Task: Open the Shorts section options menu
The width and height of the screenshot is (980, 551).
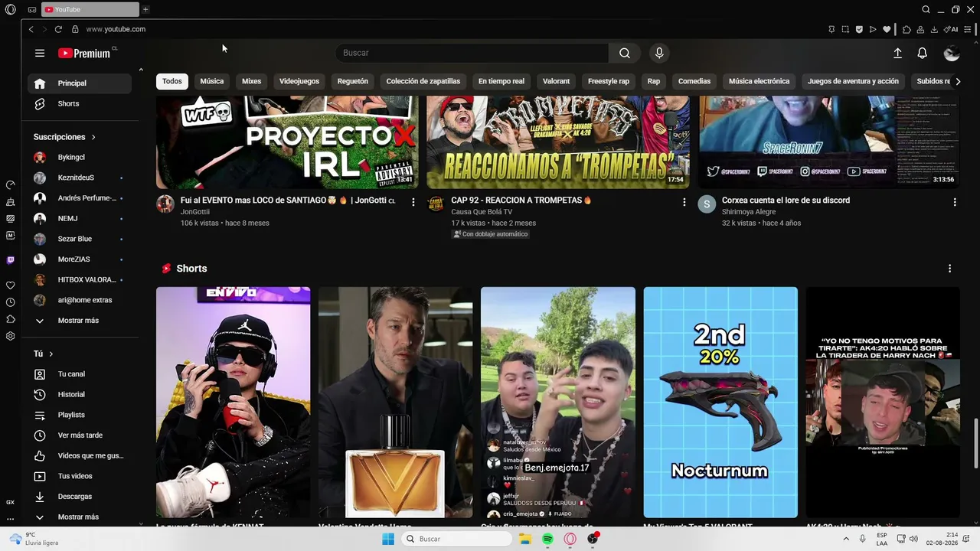Action: coord(949,269)
